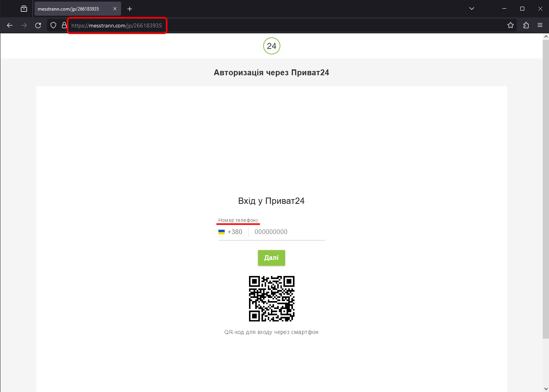The image size is (549, 392).
Task: Click the green 24 logo
Action: click(272, 46)
